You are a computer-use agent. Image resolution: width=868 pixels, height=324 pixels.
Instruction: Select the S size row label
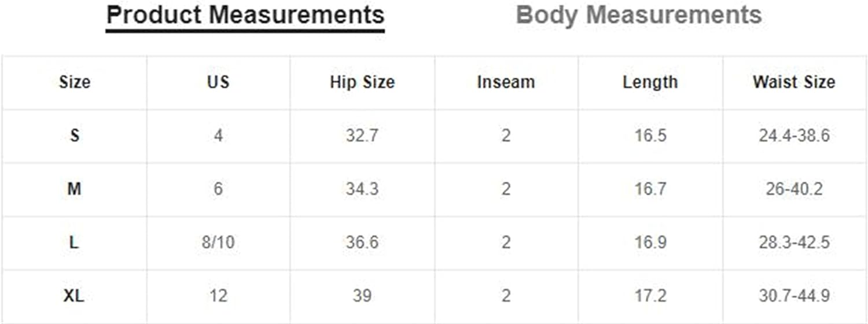75,136
